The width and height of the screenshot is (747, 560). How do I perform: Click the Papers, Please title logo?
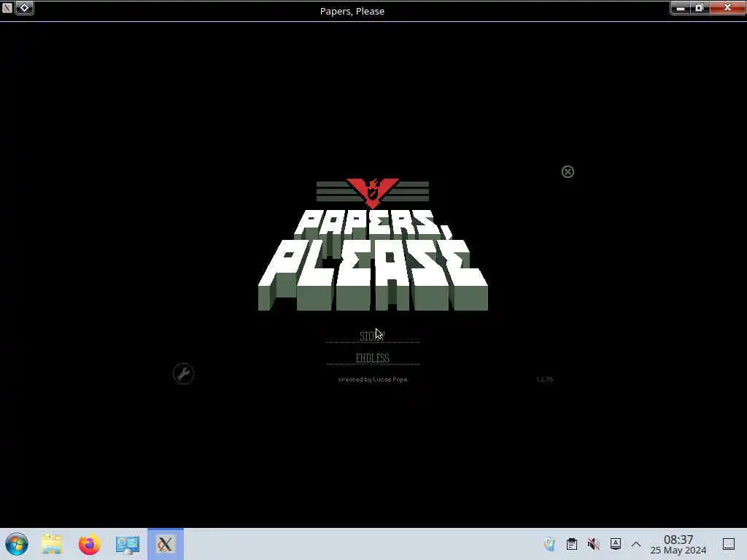pos(373,260)
